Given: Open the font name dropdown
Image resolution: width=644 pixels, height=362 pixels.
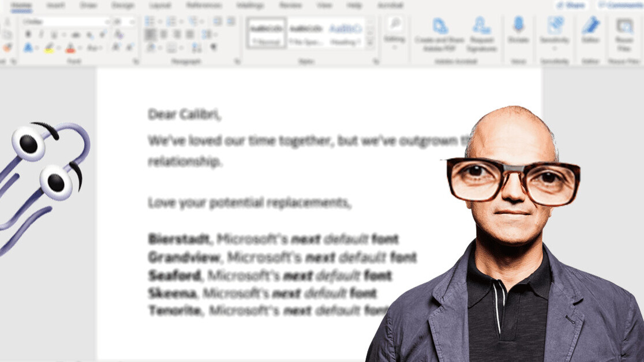Looking at the screenshot, I should click(x=107, y=21).
